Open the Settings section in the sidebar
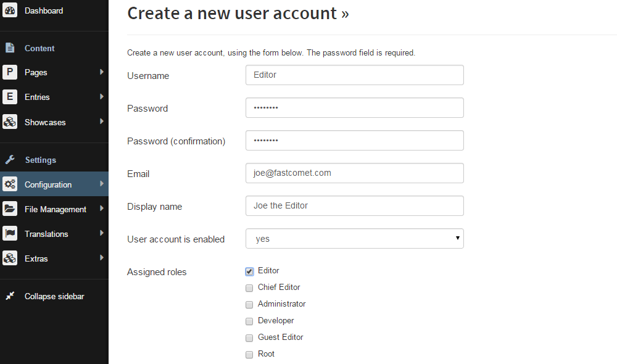The width and height of the screenshot is (617, 364). coord(39,159)
